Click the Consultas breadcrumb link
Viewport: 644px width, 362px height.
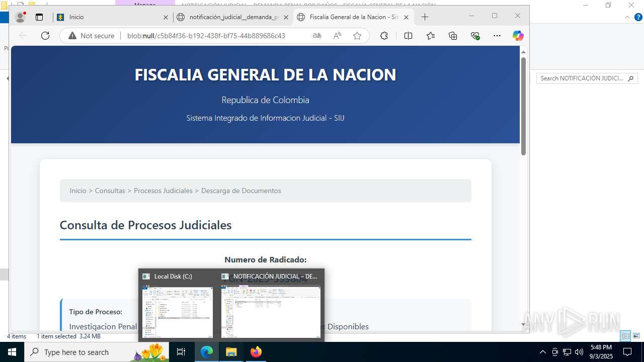pos(110,191)
